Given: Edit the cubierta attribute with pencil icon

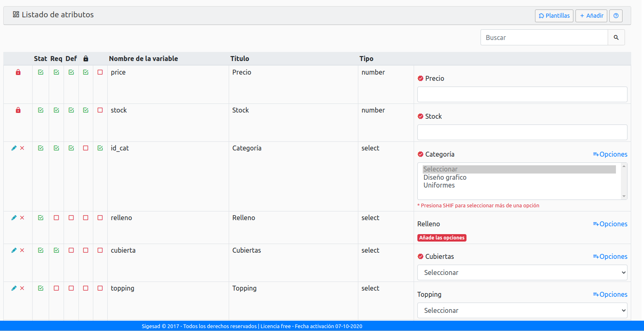Looking at the screenshot, I should coord(14,250).
